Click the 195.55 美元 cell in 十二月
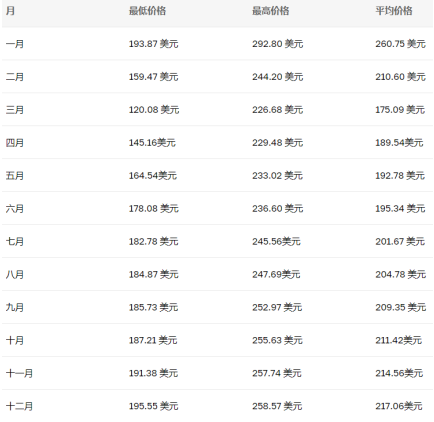 154,406
